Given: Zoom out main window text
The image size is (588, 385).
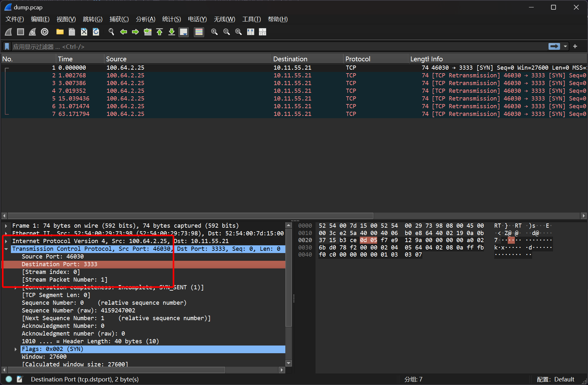Looking at the screenshot, I should (x=227, y=32).
